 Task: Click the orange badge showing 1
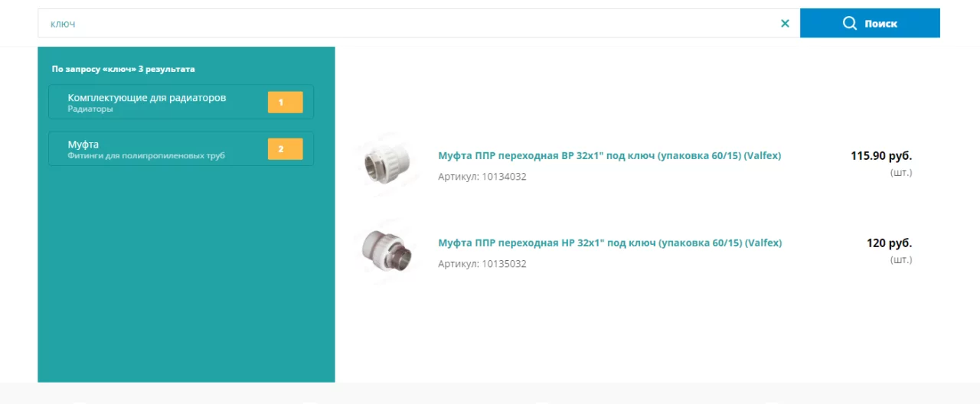[285, 103]
